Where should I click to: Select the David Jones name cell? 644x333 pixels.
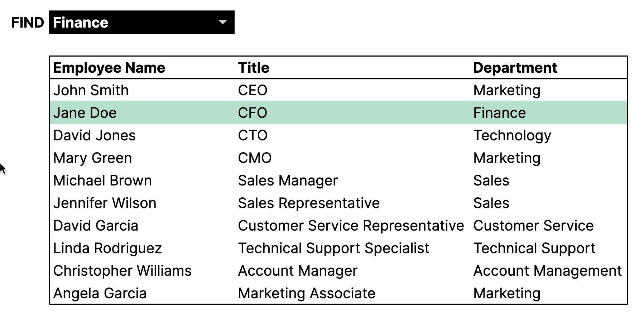(95, 135)
